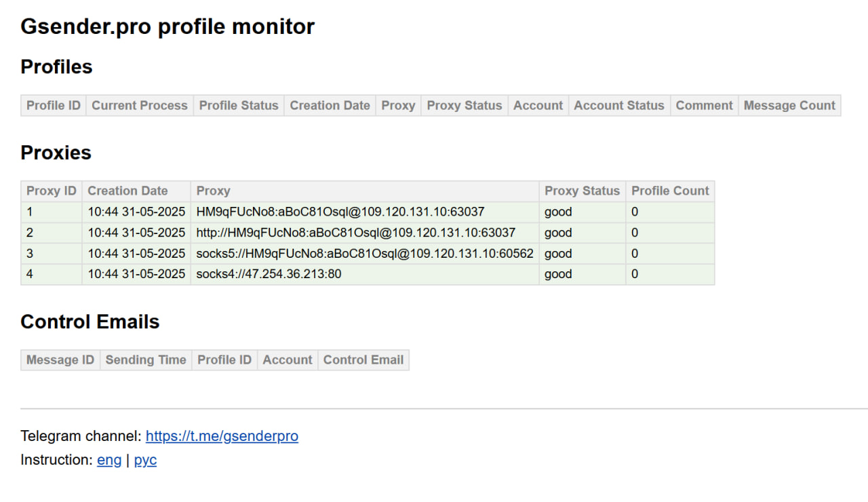
Task: Click Creation Date header in Profiles table
Action: [x=330, y=105]
